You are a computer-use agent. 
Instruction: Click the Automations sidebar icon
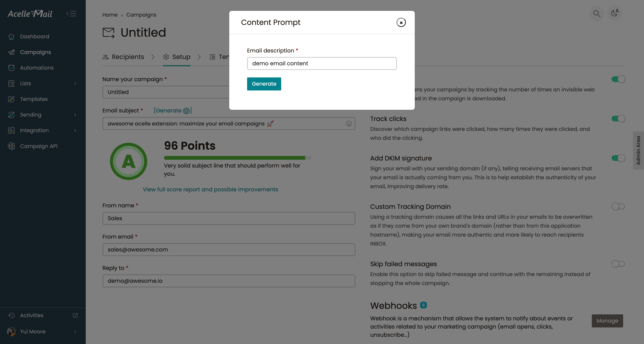click(x=11, y=68)
